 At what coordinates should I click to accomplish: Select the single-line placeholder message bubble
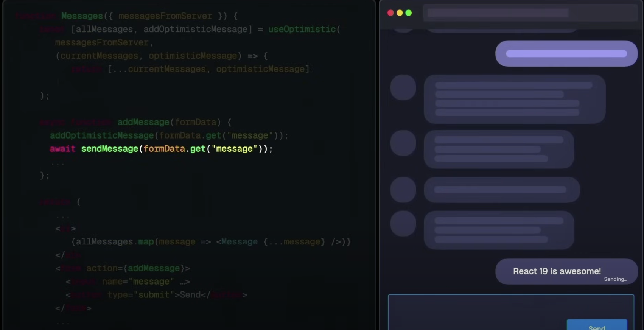click(502, 190)
